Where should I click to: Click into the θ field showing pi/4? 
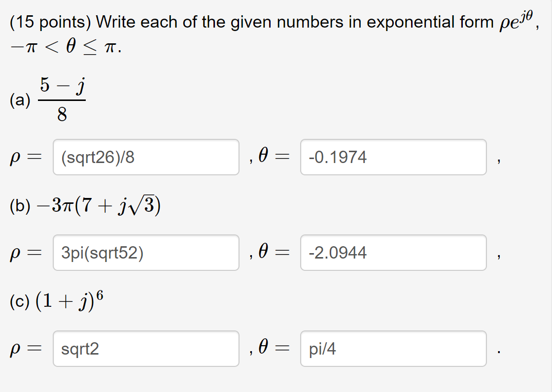(393, 349)
